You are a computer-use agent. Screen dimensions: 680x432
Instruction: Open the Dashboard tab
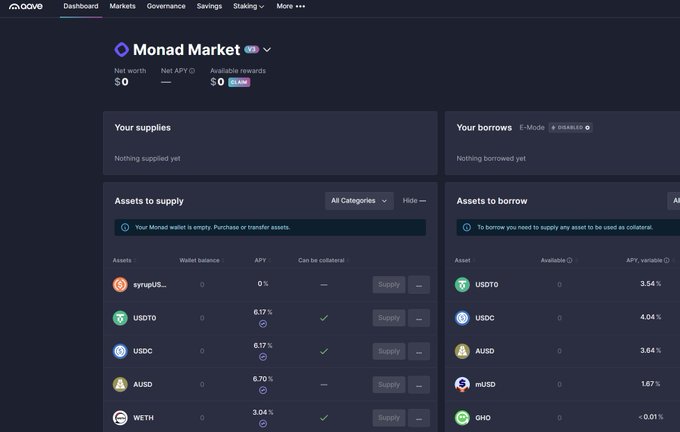click(81, 6)
